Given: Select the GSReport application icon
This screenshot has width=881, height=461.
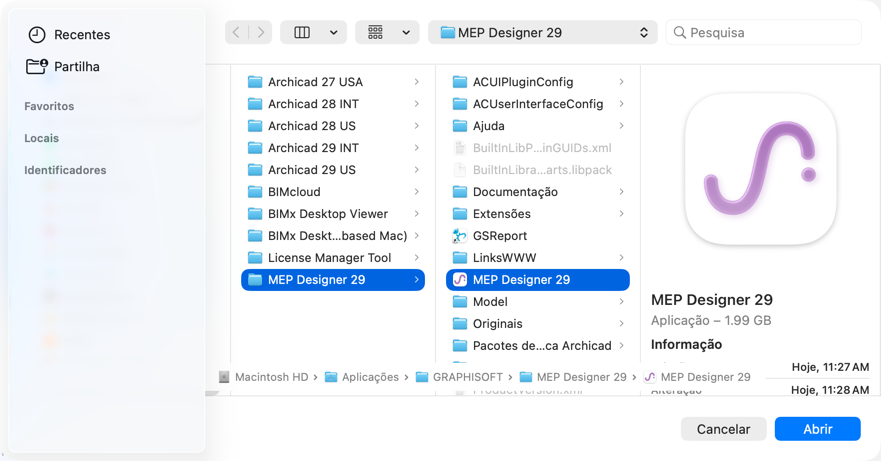Looking at the screenshot, I should coord(460,236).
